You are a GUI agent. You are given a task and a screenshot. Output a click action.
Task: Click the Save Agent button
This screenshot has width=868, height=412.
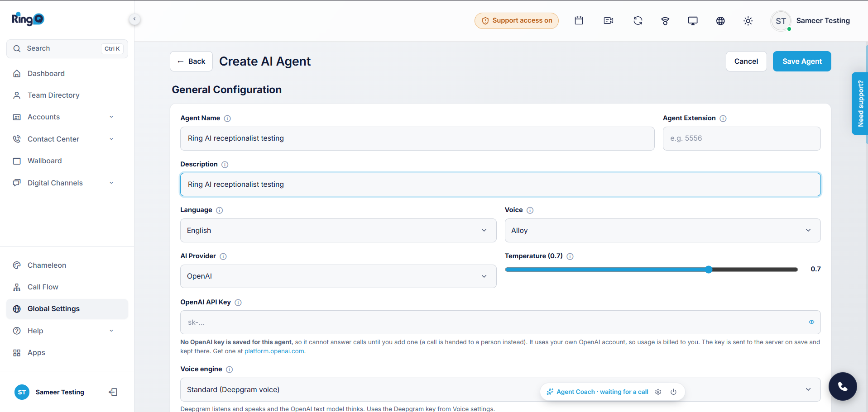802,61
